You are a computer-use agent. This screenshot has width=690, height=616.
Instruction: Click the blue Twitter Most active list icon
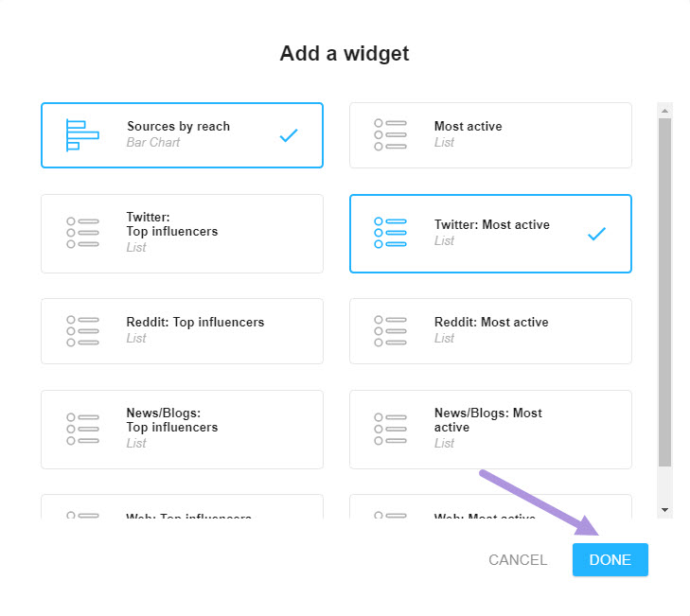pyautogui.click(x=390, y=233)
